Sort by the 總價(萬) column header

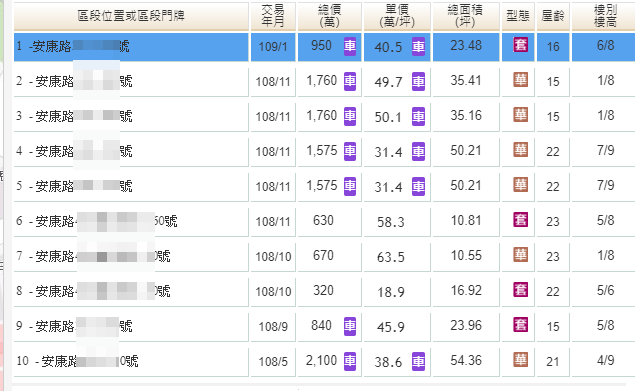pyautogui.click(x=330, y=16)
